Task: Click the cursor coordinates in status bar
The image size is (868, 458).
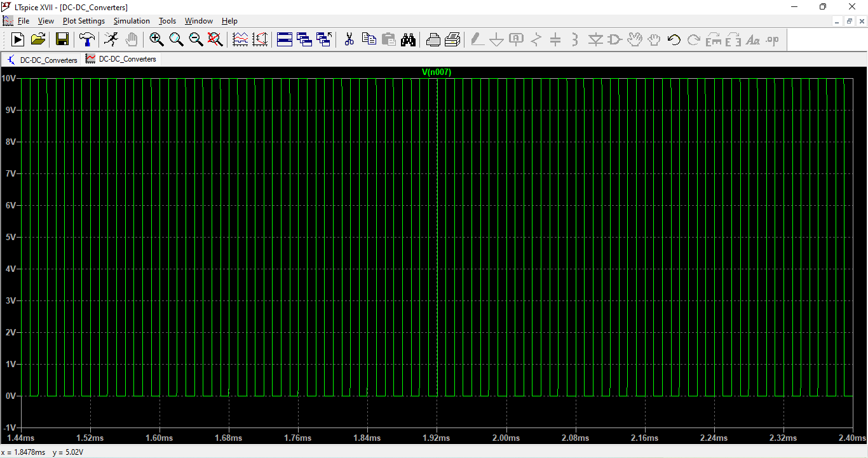Action: (43, 452)
